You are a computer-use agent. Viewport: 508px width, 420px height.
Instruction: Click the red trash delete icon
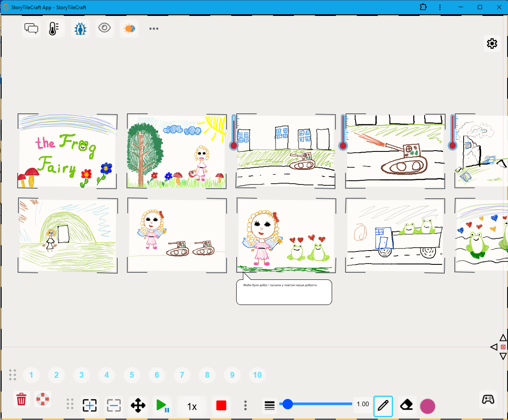click(x=21, y=399)
